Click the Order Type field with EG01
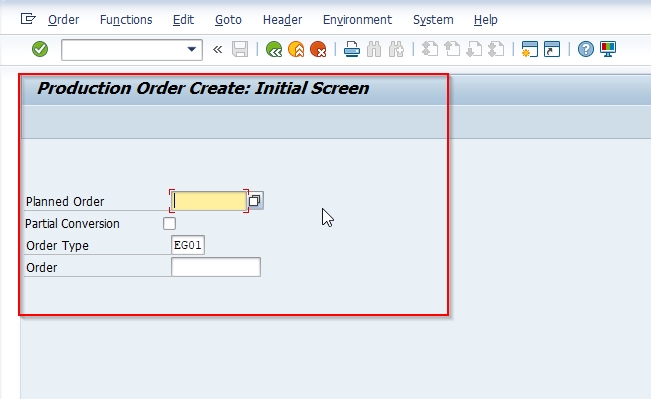651x399 pixels. [188, 245]
